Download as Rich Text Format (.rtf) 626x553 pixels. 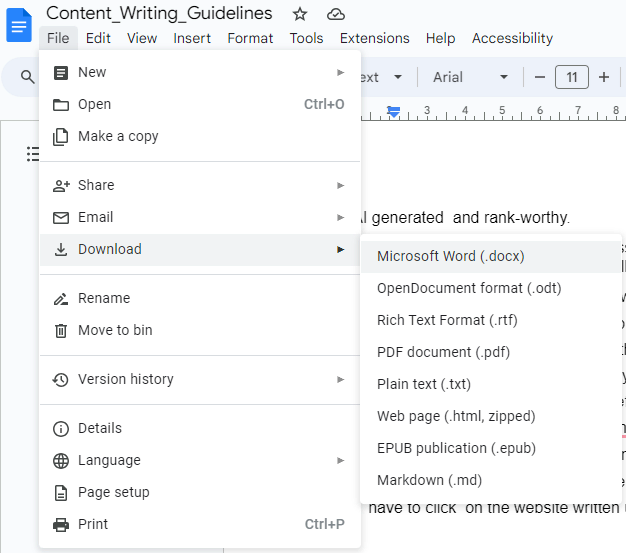tap(491, 320)
